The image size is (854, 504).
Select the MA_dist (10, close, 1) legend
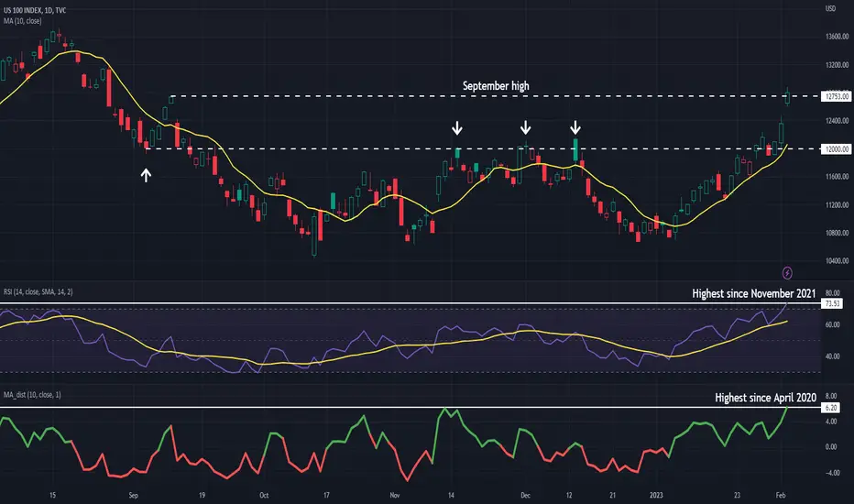[x=32, y=394]
